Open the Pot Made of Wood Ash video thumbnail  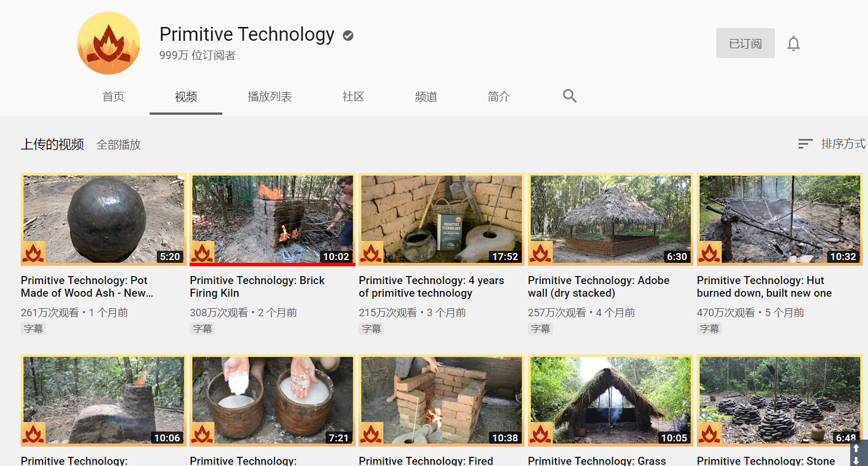coord(103,219)
